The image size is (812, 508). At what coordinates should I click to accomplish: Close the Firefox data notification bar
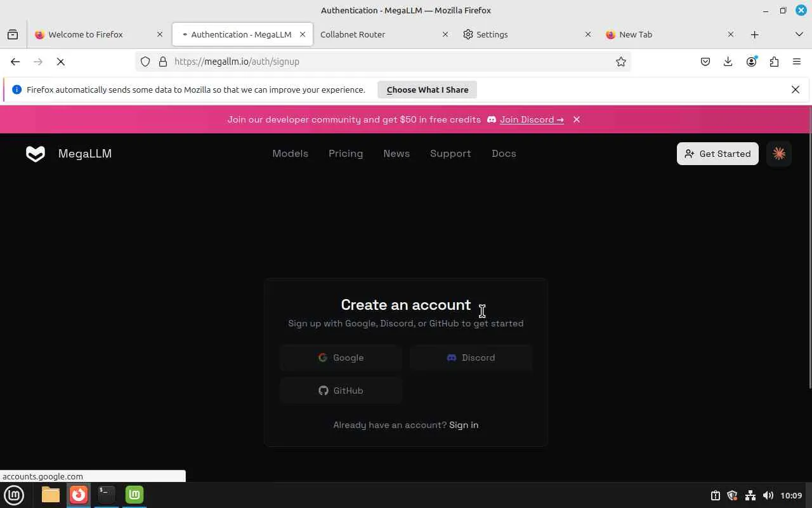[x=796, y=90]
